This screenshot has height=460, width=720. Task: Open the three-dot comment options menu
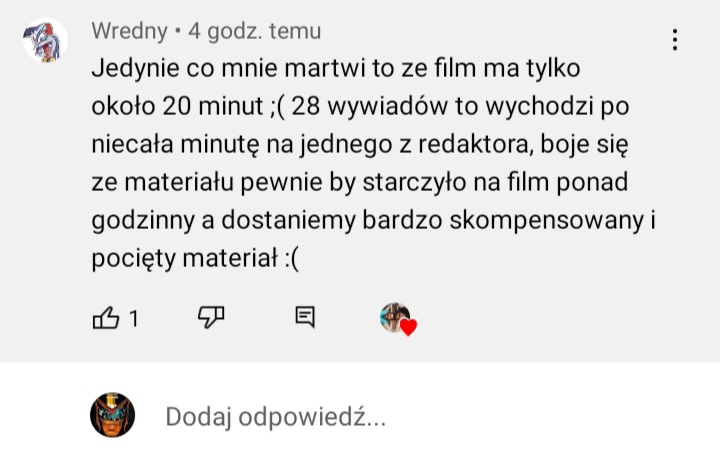click(x=675, y=40)
